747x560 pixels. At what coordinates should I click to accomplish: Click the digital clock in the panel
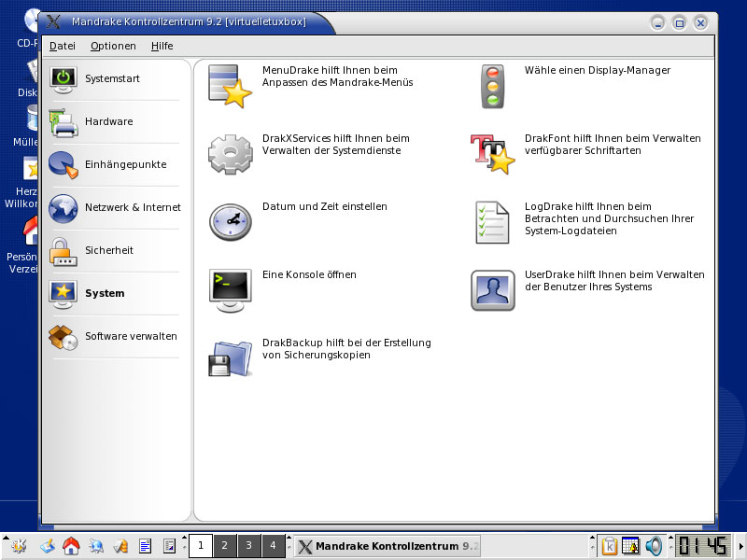tap(703, 546)
